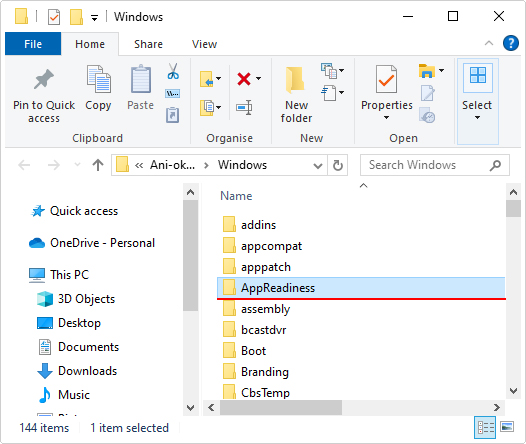Expand Move to dropdown arrow
Image resolution: width=526 pixels, height=444 pixels.
(219, 79)
